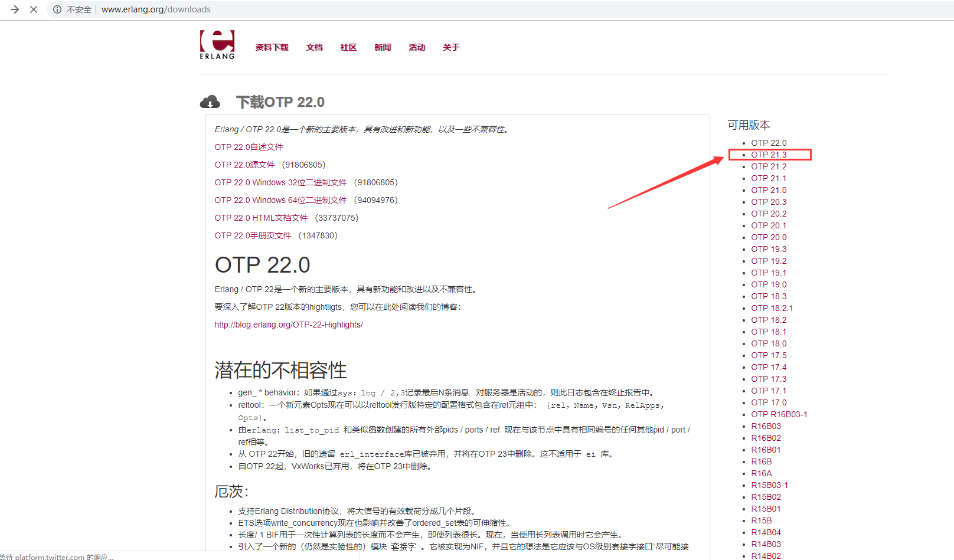Open the 资料下载 menu item
Viewport: 954px width, 560px height.
(272, 47)
